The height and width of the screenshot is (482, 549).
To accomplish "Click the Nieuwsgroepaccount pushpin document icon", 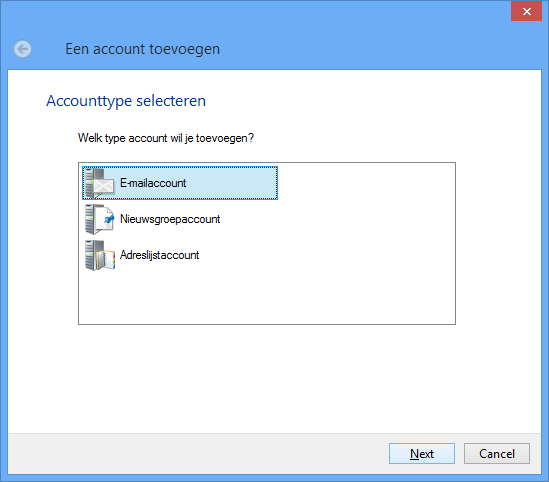I will pos(99,219).
